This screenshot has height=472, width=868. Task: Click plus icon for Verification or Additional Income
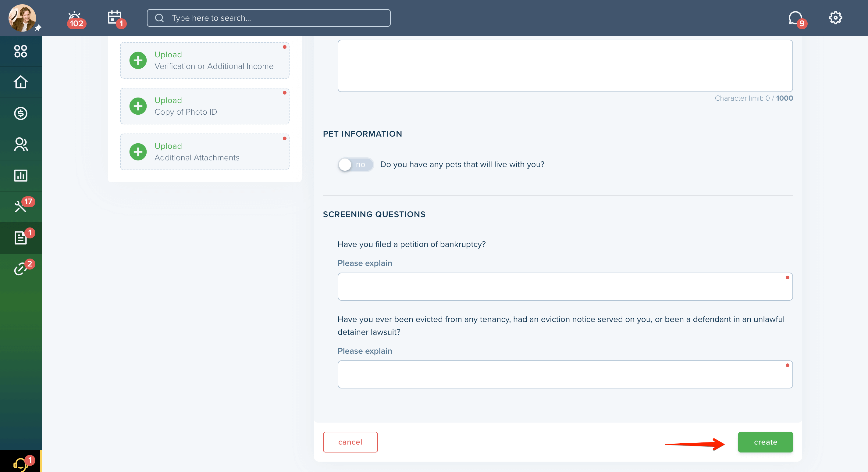[138, 60]
